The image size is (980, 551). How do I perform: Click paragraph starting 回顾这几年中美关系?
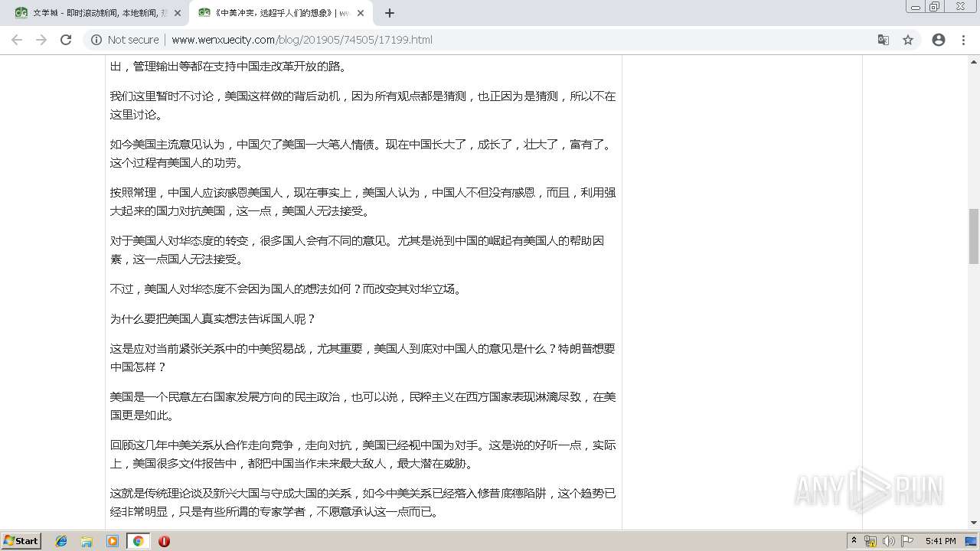click(x=363, y=454)
